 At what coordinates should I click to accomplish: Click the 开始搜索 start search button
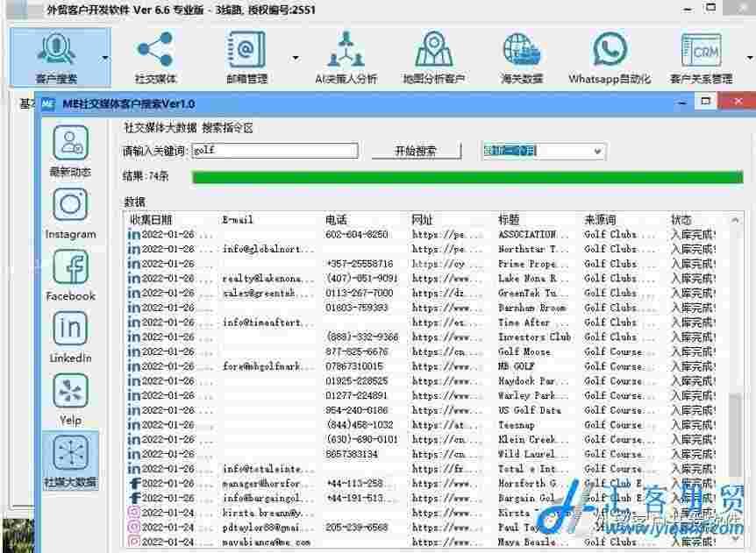[x=416, y=151]
